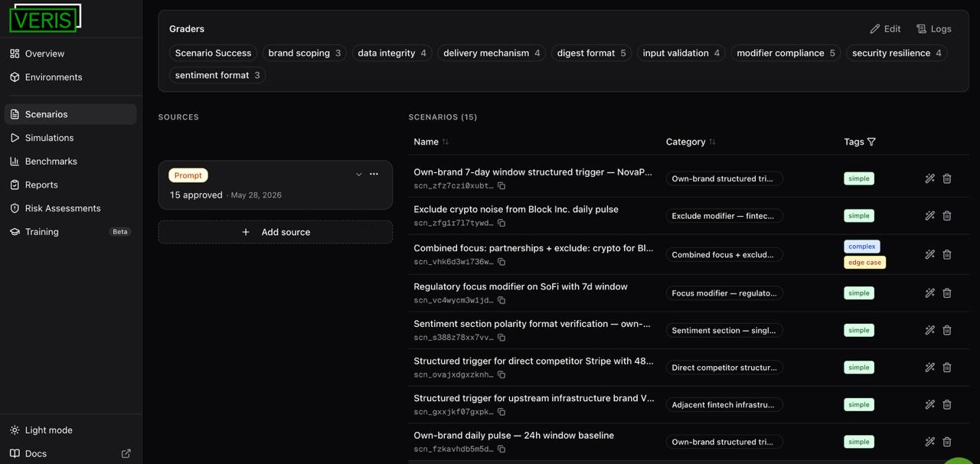Delete the upstream infrastructure brand scenario
980x464 pixels.
(947, 404)
